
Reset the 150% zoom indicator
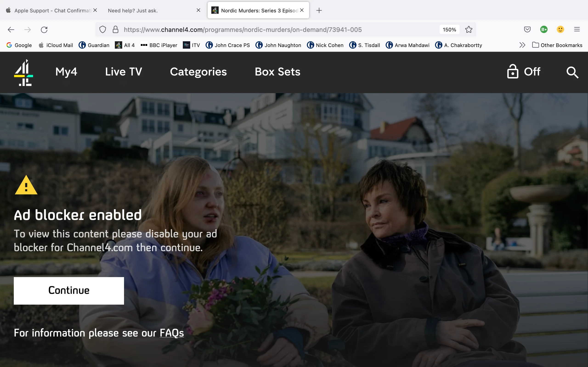449,30
